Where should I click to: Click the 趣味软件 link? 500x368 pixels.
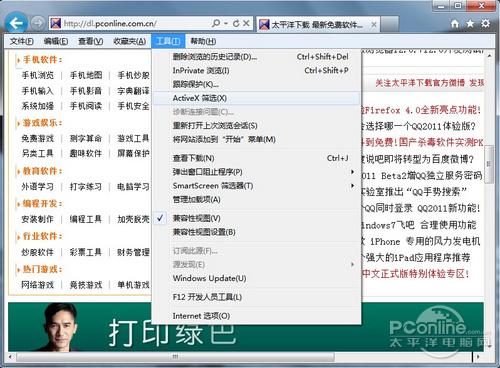[x=86, y=153]
